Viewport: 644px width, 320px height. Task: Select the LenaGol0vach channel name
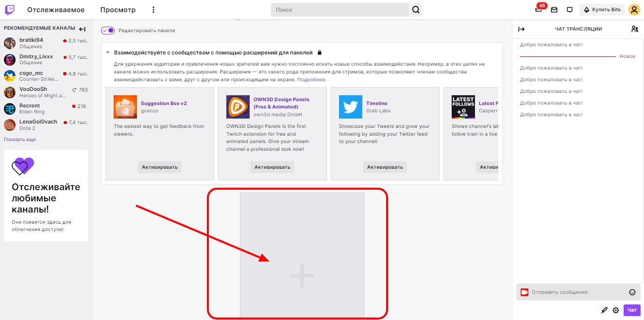point(38,122)
